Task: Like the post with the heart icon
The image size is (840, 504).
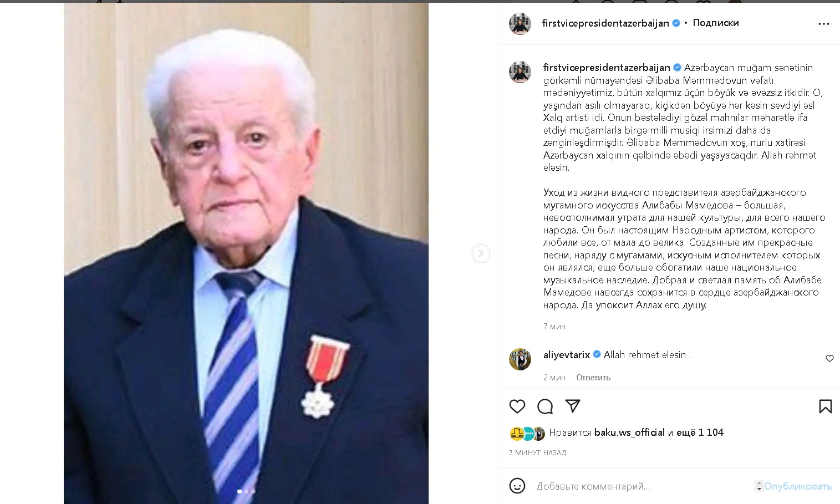Action: click(x=517, y=406)
